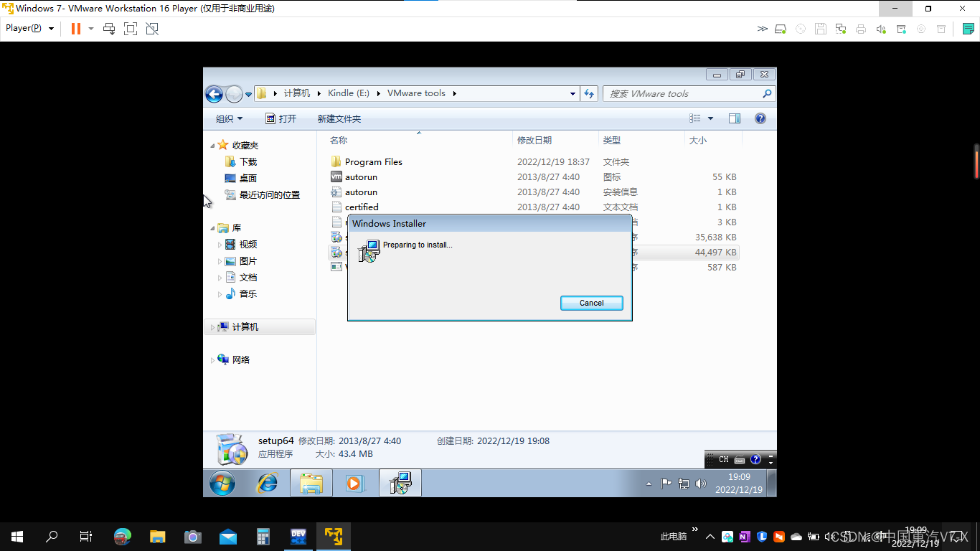Select the Program Files folder
Screen dimensions: 980x551
(x=534, y=162)
